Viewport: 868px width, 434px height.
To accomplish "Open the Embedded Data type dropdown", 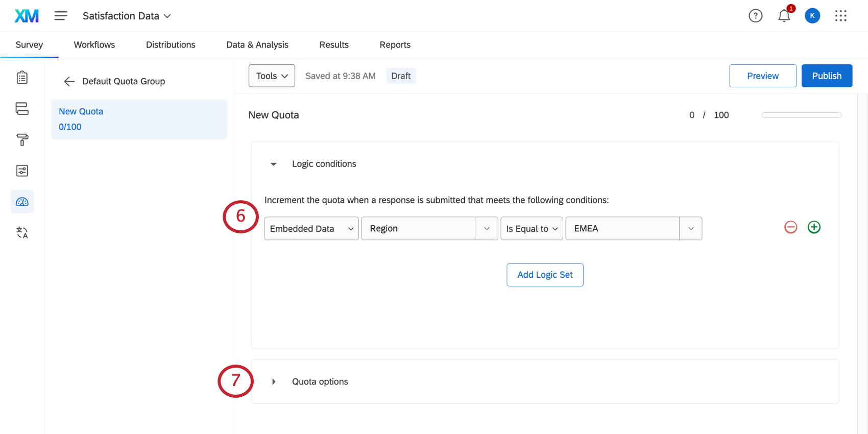I will pyautogui.click(x=311, y=229).
